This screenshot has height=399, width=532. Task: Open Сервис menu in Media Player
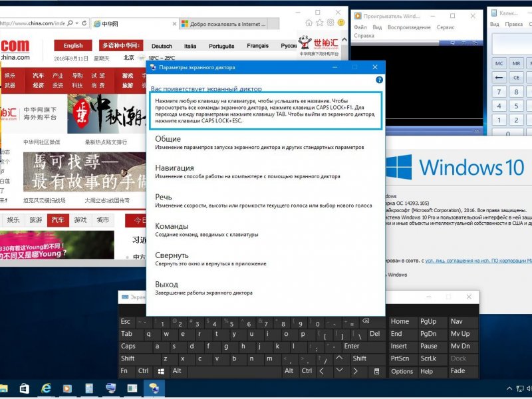(x=445, y=27)
